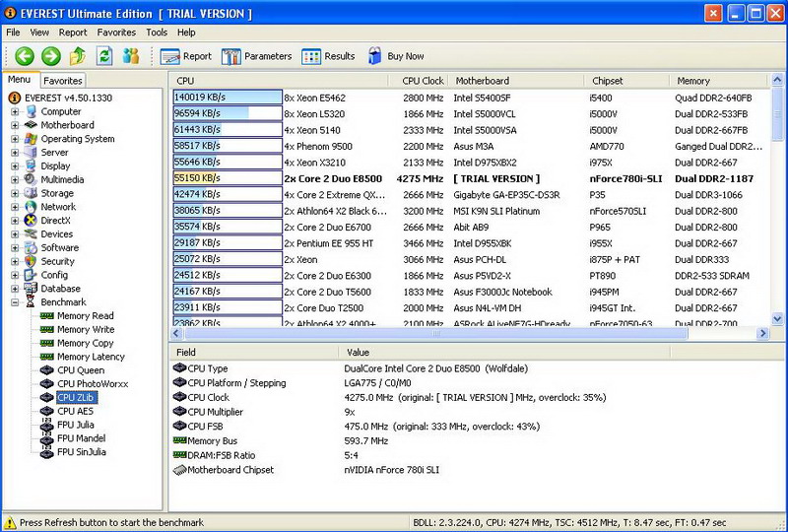Expand the Storage tree node

click(x=15, y=194)
